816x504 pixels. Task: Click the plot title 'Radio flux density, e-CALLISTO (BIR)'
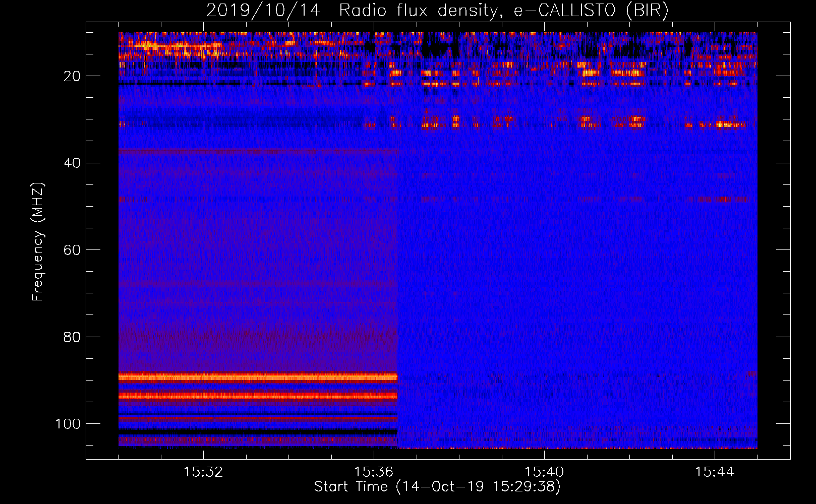point(503,11)
